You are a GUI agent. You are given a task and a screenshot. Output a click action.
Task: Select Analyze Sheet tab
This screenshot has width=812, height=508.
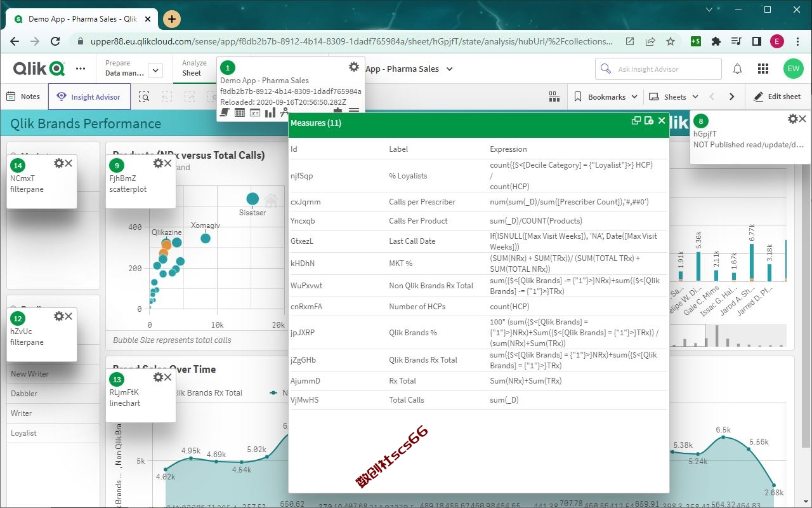click(x=194, y=68)
